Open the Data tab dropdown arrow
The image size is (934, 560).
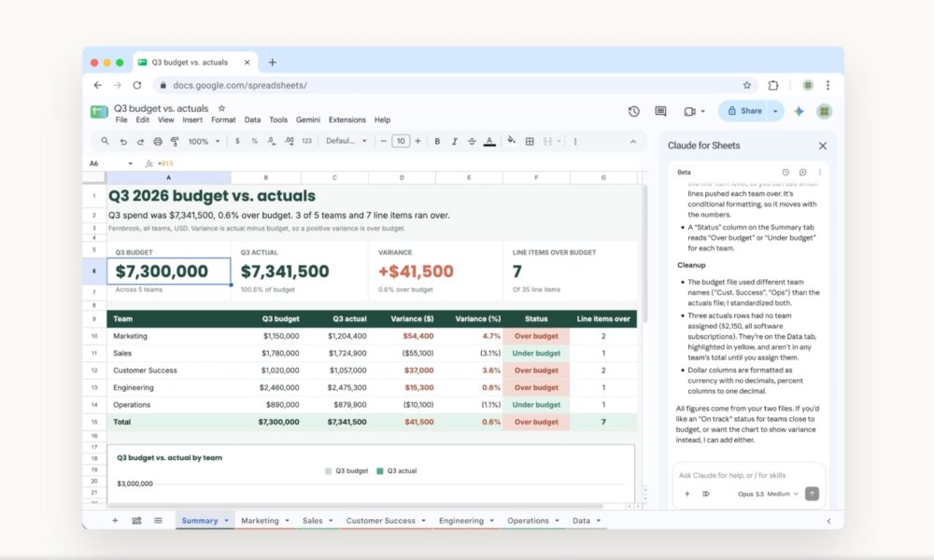[599, 521]
